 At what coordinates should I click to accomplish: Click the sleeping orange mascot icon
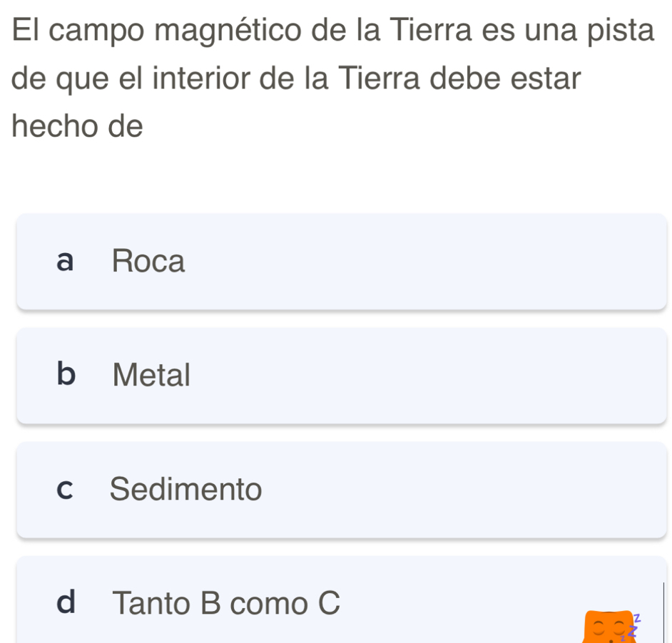pyautogui.click(x=609, y=627)
